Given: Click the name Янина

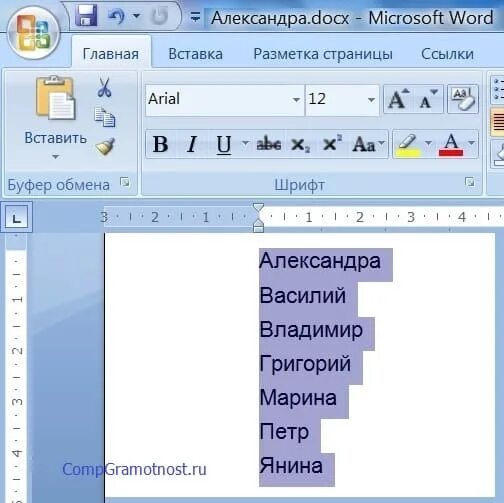Looking at the screenshot, I should pos(291,466).
